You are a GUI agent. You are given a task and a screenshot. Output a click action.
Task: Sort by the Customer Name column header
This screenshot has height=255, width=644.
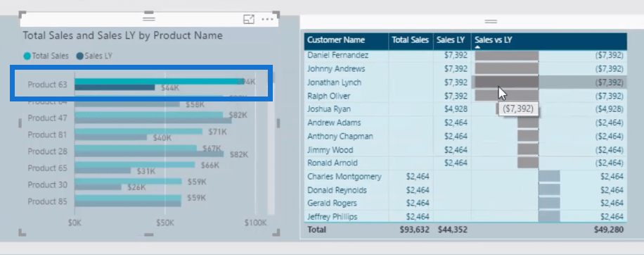point(336,40)
